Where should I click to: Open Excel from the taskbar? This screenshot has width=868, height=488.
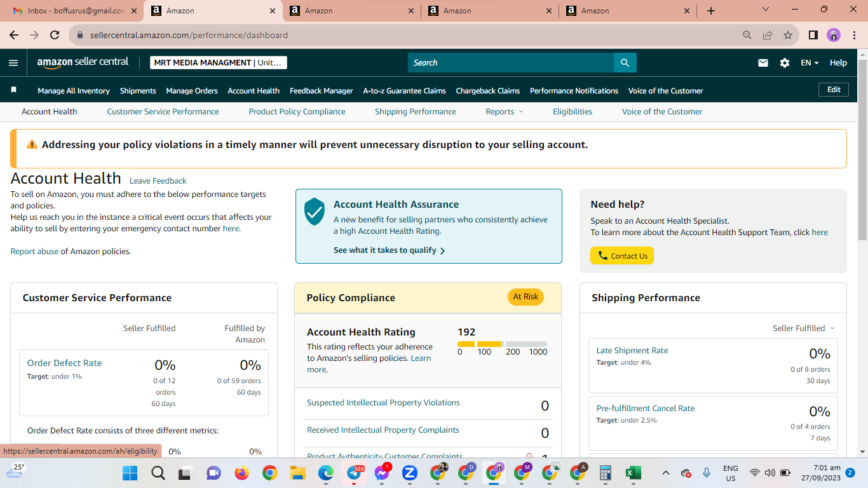(x=633, y=473)
